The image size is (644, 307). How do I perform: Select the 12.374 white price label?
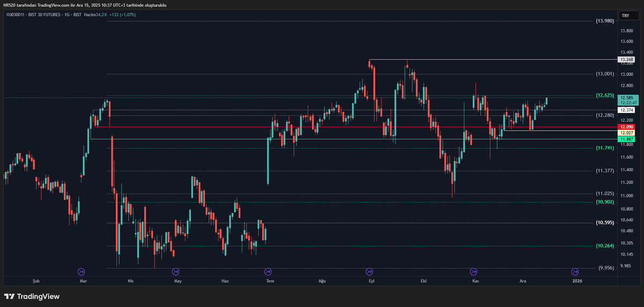(x=626, y=110)
